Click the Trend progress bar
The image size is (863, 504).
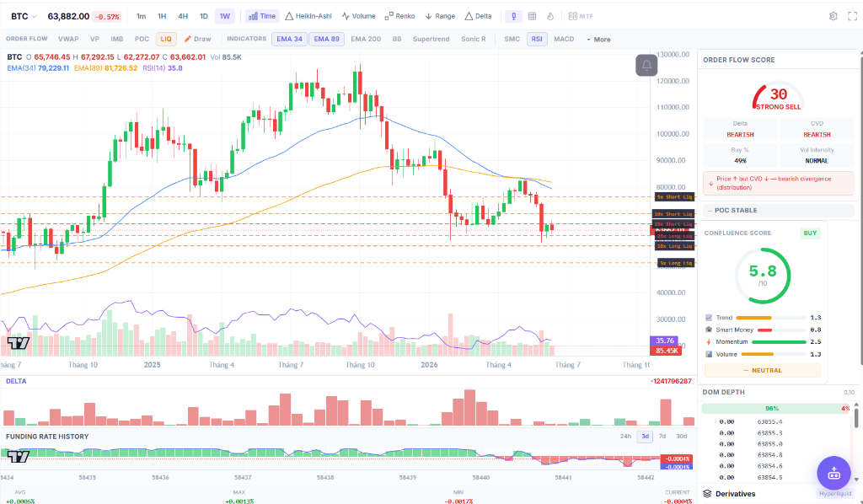pos(771,318)
